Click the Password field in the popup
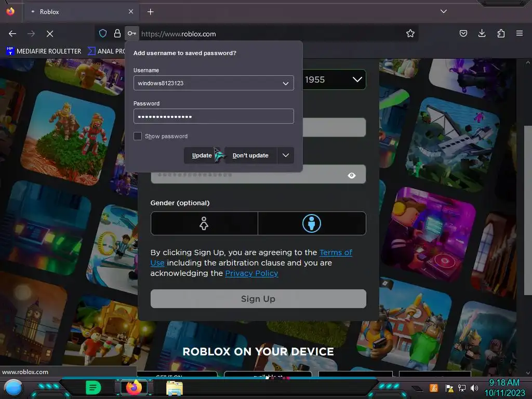This screenshot has width=532, height=399. pyautogui.click(x=214, y=116)
